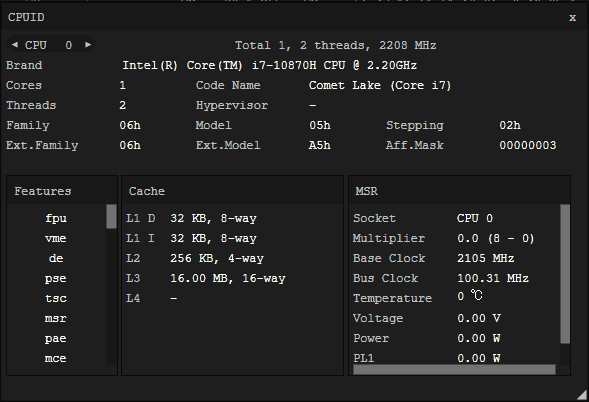Click the MSR panel horizontal scrollbar
589x402 pixels.
(454, 370)
